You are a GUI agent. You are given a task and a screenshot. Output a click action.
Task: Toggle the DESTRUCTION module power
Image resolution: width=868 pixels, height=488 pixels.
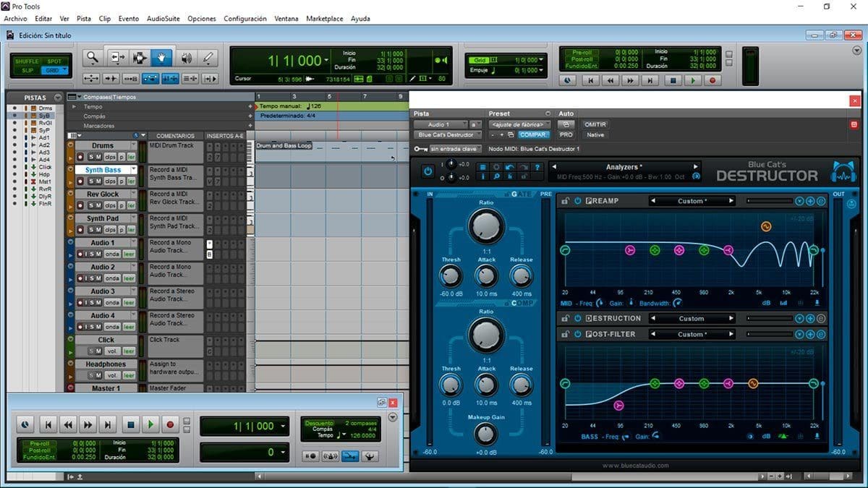click(x=578, y=318)
